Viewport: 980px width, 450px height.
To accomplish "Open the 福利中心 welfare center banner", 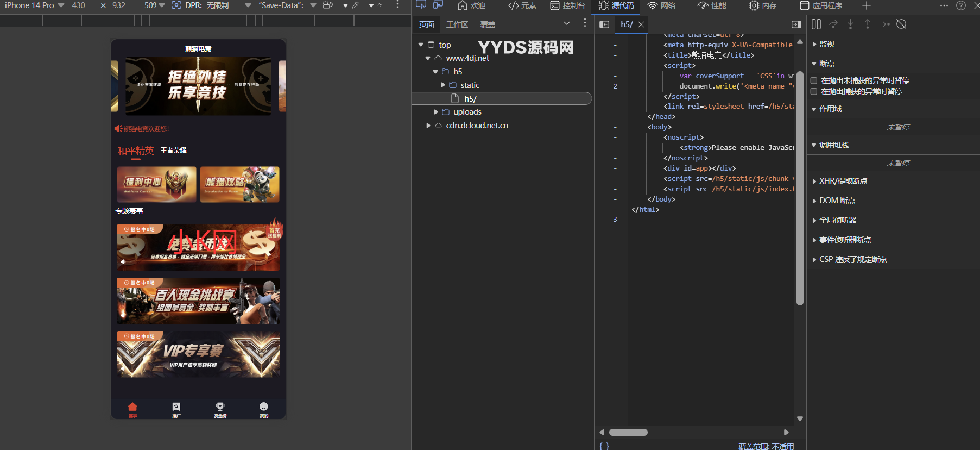I will [156, 185].
